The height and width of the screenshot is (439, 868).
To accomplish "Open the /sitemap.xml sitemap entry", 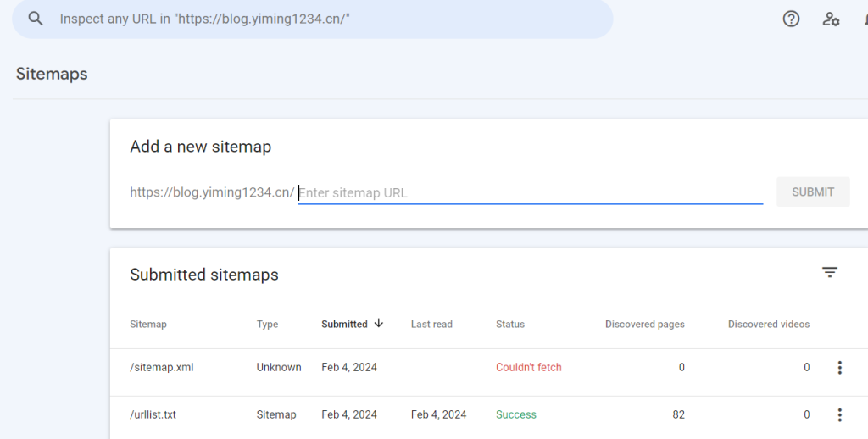I will 162,368.
